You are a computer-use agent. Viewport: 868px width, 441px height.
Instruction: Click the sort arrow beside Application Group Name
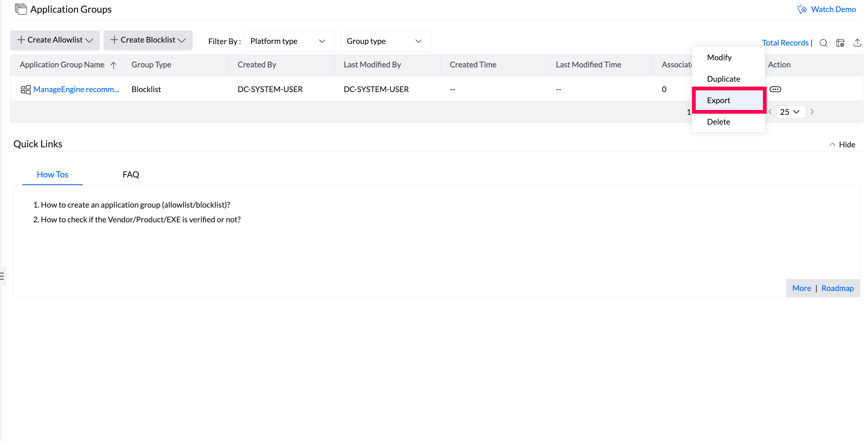coord(114,65)
